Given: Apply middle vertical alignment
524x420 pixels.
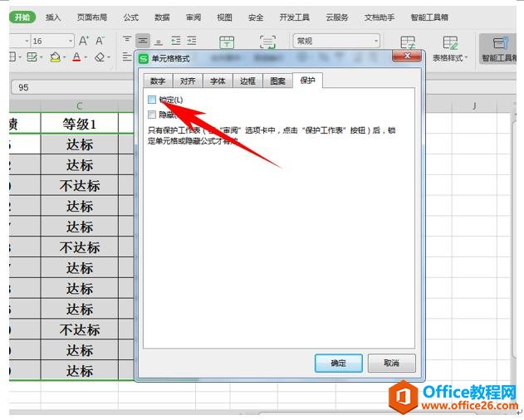Looking at the screenshot, I should (x=143, y=41).
